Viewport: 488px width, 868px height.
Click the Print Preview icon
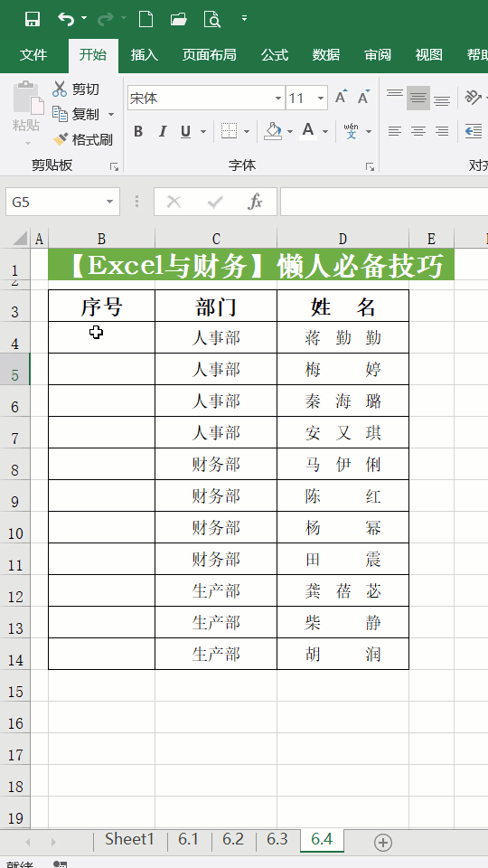(211, 19)
